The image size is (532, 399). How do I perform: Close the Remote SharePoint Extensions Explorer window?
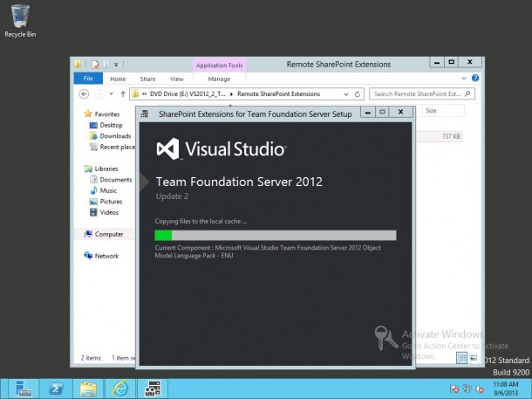(470, 62)
